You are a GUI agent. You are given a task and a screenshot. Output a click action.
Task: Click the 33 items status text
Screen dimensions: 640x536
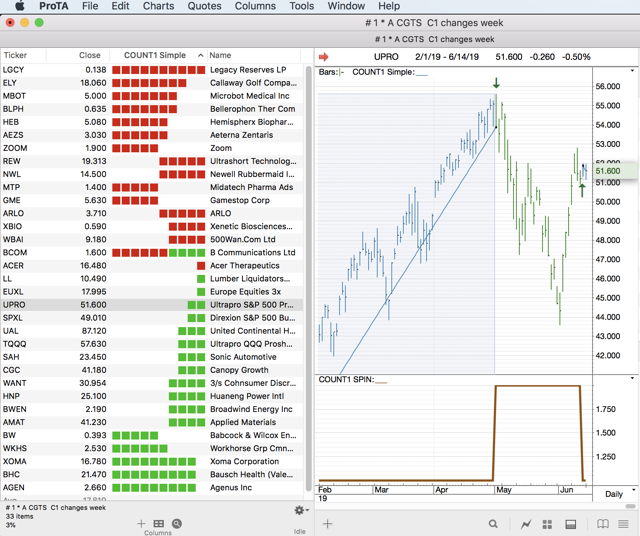(20, 516)
